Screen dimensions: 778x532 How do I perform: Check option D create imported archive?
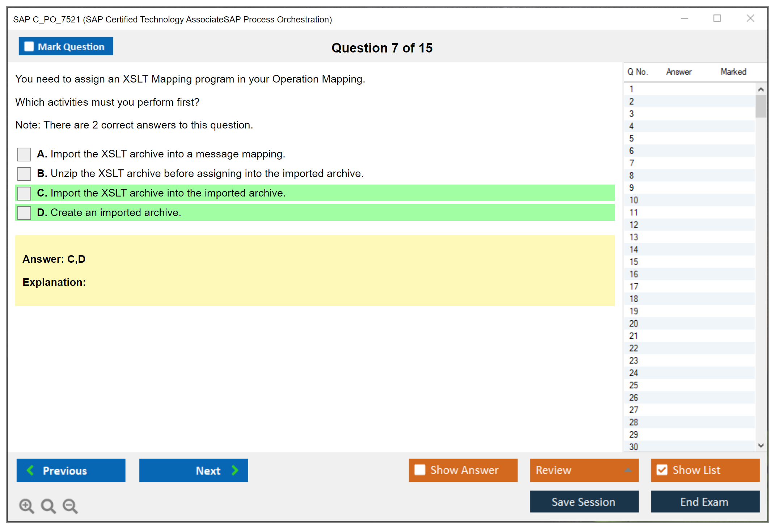(x=24, y=213)
